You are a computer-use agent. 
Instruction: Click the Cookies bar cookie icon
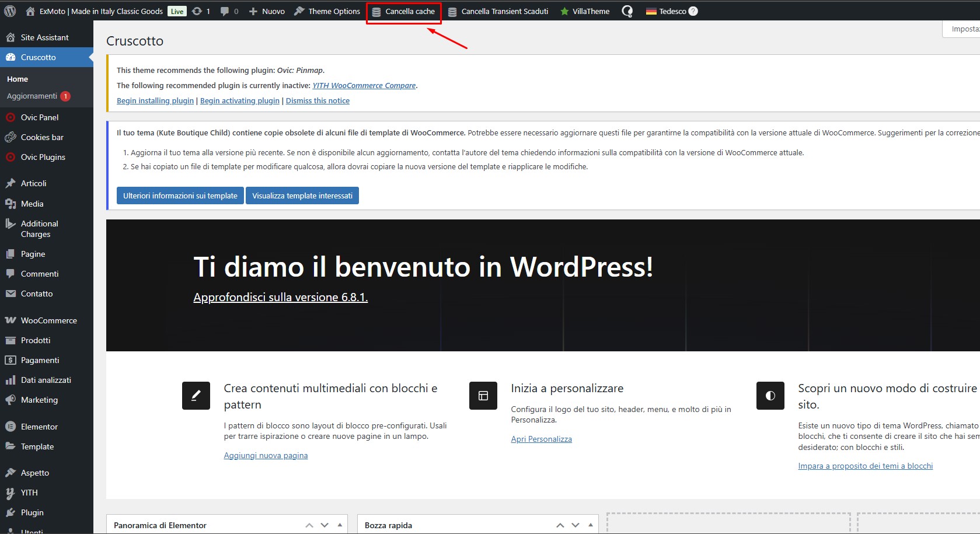click(x=11, y=137)
